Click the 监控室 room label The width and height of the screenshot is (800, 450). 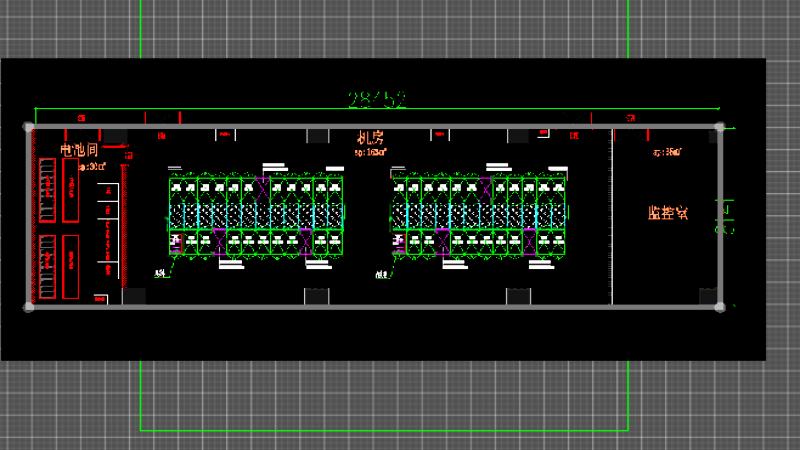(x=665, y=213)
